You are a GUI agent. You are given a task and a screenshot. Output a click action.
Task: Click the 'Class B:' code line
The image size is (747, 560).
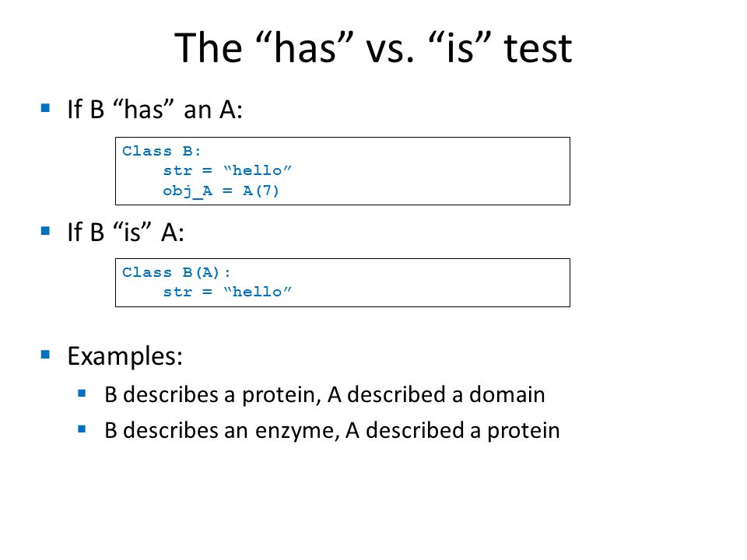162,151
